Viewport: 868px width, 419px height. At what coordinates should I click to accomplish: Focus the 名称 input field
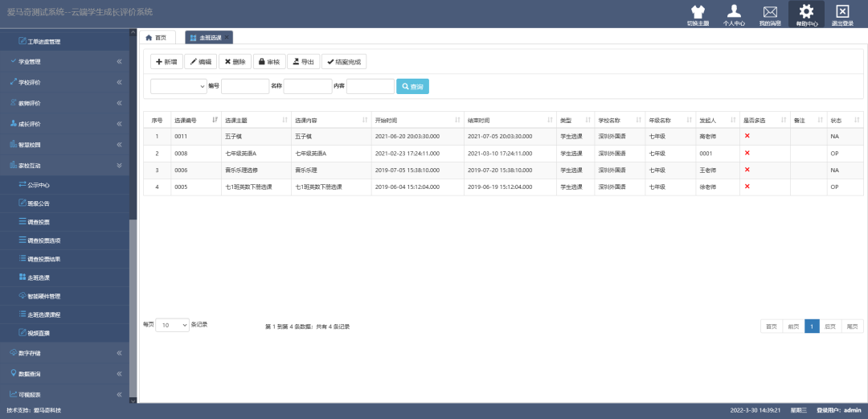[308, 87]
